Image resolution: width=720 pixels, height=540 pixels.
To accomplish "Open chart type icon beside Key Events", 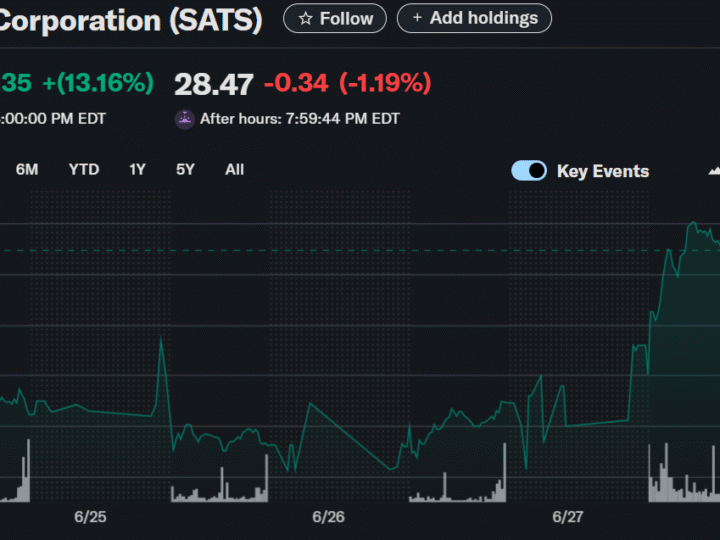I will pos(714,171).
